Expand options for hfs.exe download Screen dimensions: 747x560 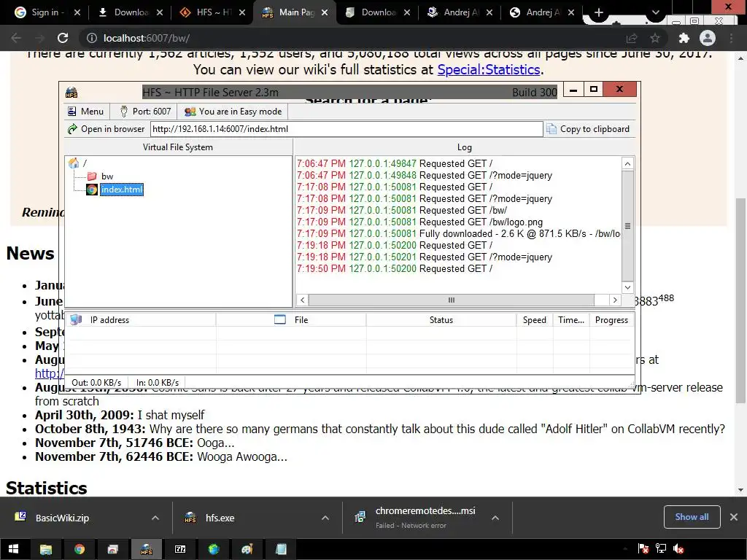point(325,518)
